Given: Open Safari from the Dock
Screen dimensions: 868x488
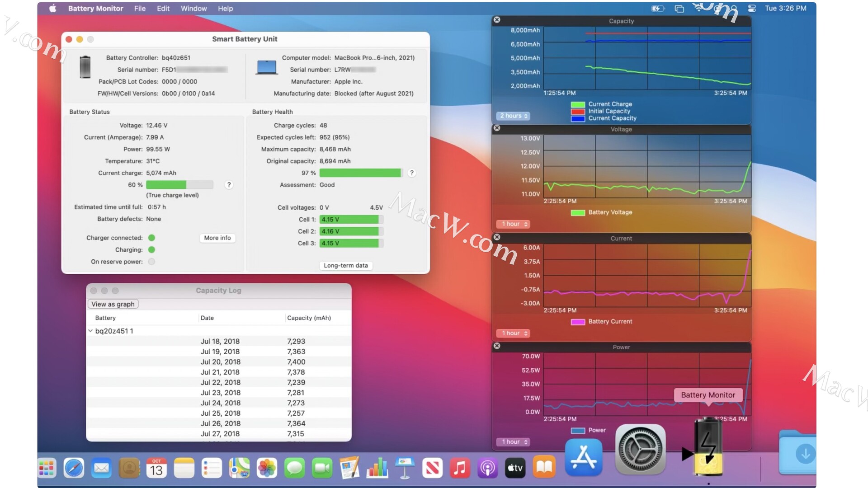Looking at the screenshot, I should 74,468.
